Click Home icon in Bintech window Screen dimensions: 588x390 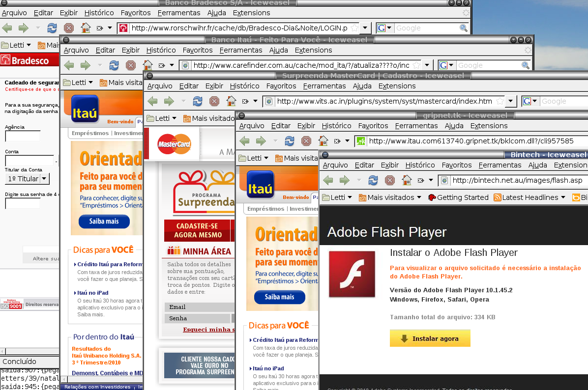pyautogui.click(x=407, y=180)
